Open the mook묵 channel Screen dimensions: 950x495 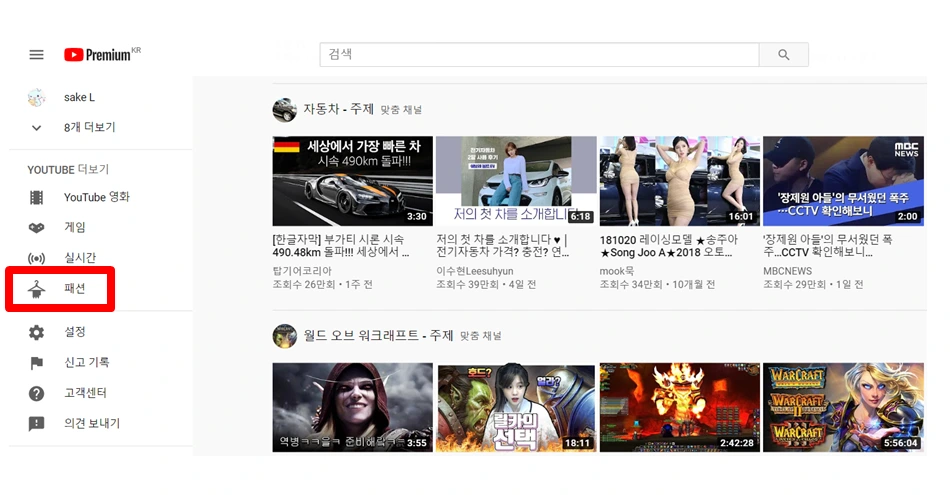tap(617, 271)
